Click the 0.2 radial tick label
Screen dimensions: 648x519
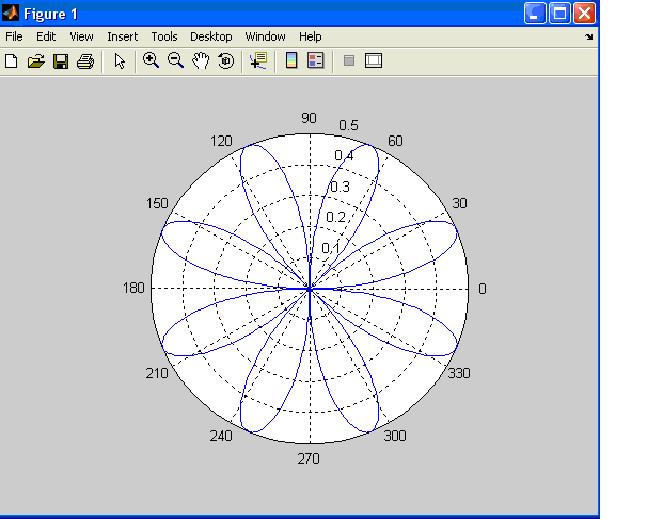336,217
